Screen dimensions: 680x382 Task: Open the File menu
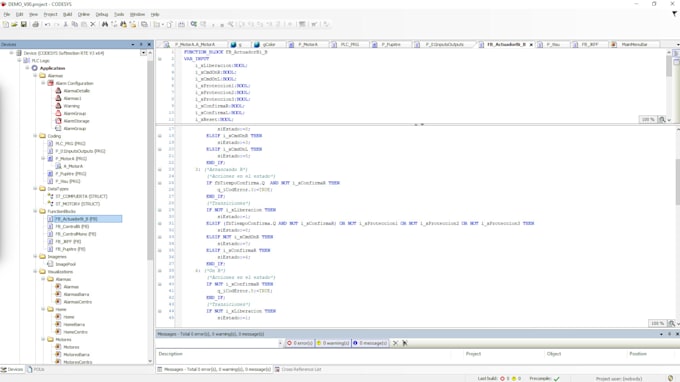tap(7, 14)
